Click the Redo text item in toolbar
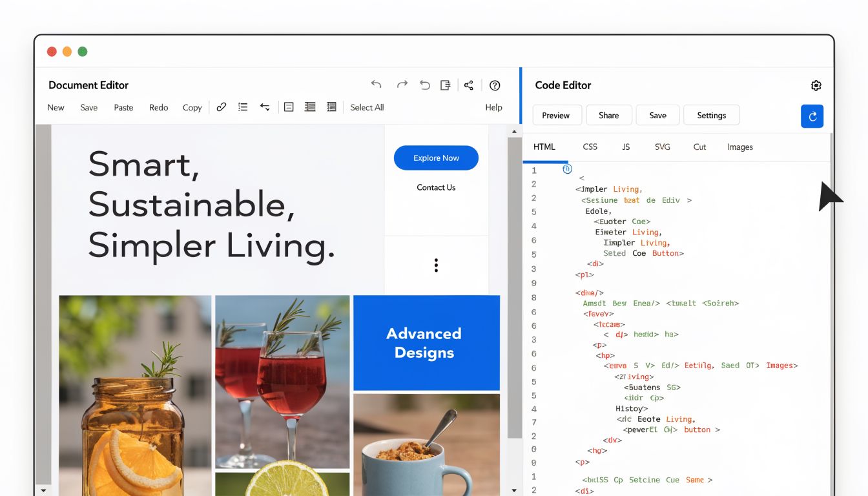Image resolution: width=868 pixels, height=496 pixels. [158, 108]
